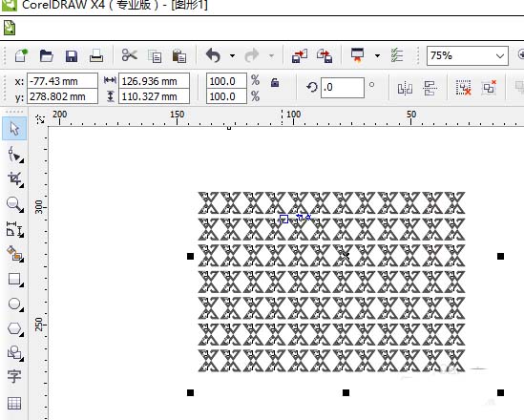The height and width of the screenshot is (420, 524).
Task: Click the Import icon
Action: 299,55
